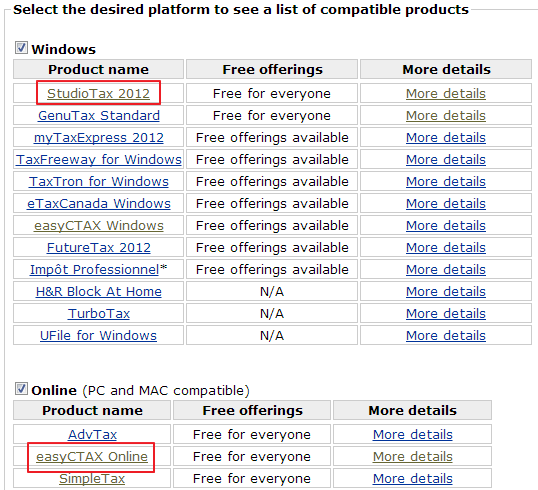Click the FutureTax 2012 link

tap(99, 247)
